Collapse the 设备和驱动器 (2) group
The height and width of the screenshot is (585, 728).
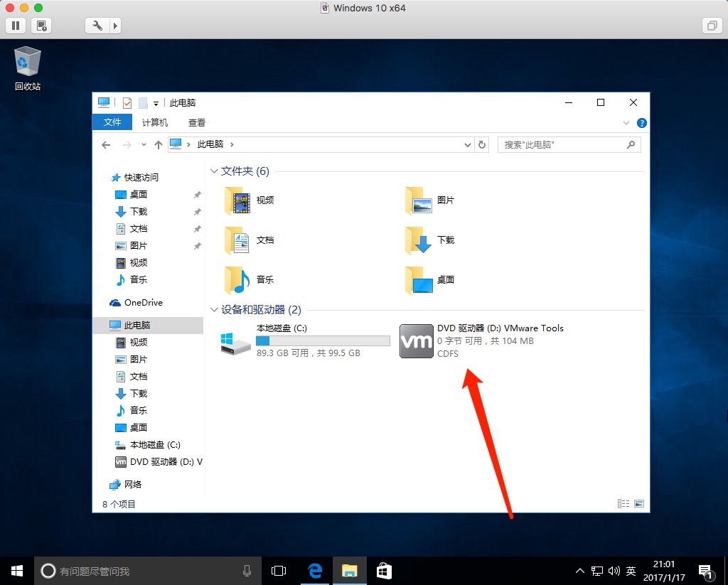tap(214, 310)
